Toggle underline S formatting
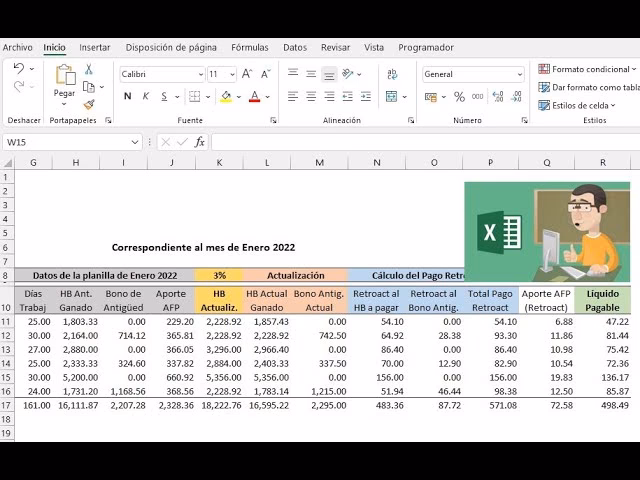Screen dimensions: 640x480 (164, 96)
